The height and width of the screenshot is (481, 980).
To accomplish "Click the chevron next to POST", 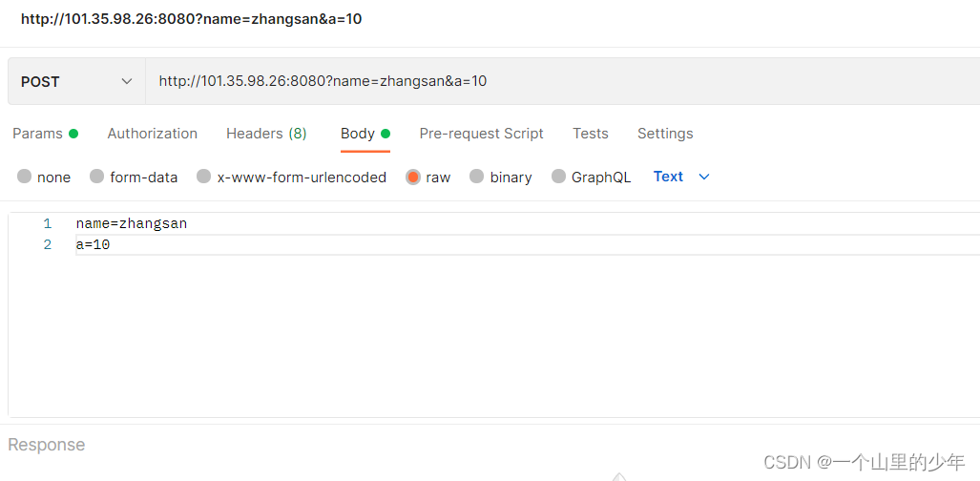I will [x=127, y=82].
